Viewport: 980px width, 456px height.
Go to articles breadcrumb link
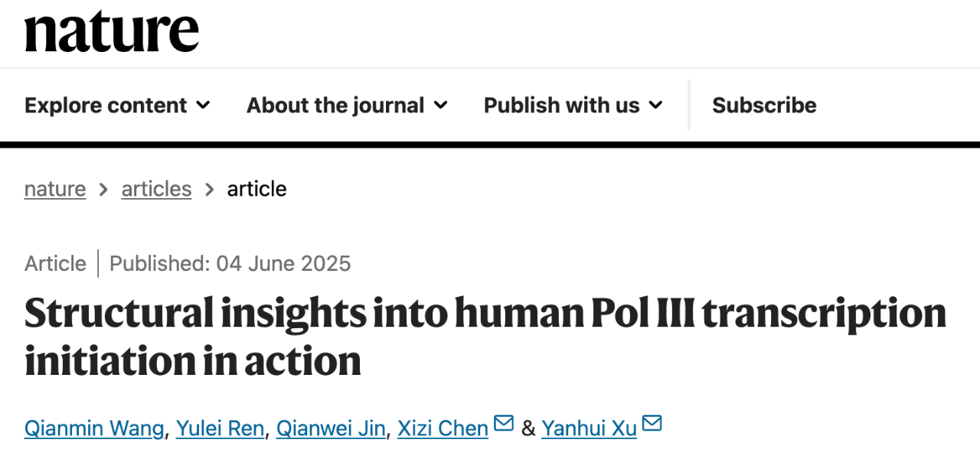click(x=156, y=189)
